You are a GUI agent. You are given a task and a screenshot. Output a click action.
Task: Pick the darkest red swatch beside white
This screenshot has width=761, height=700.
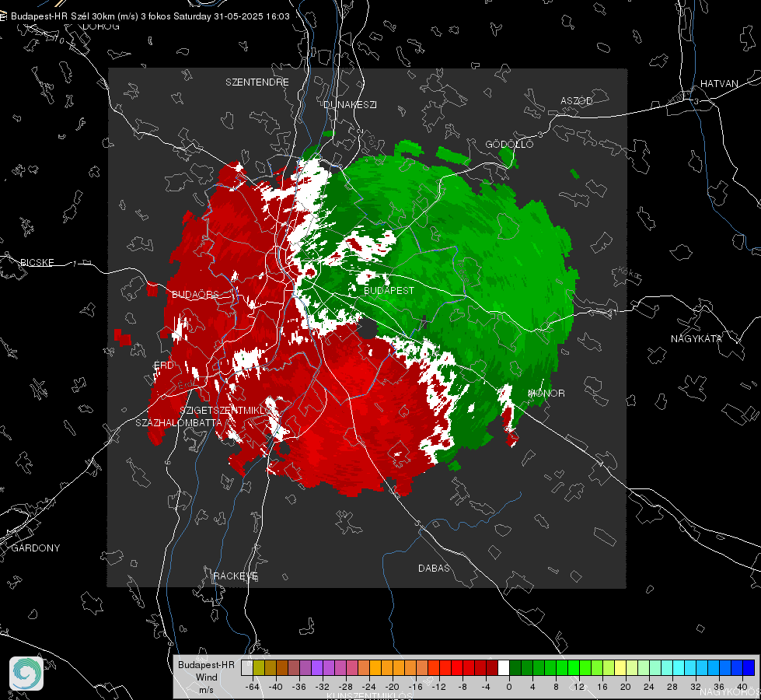point(492,667)
